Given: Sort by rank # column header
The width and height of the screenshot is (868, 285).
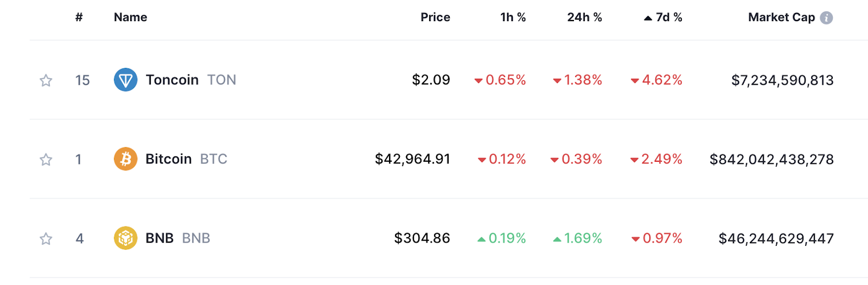Looking at the screenshot, I should click(79, 17).
